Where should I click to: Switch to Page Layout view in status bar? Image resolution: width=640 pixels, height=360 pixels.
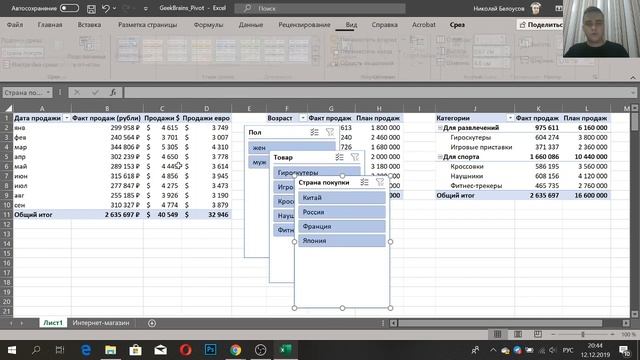pos(518,334)
